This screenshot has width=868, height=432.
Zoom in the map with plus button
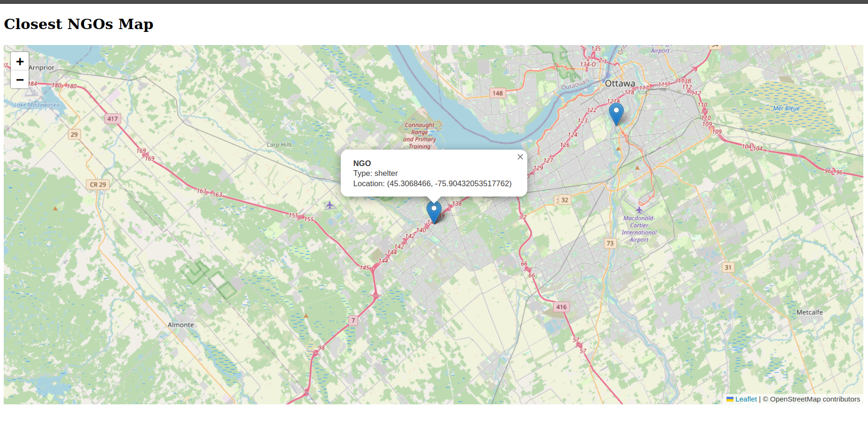click(20, 61)
